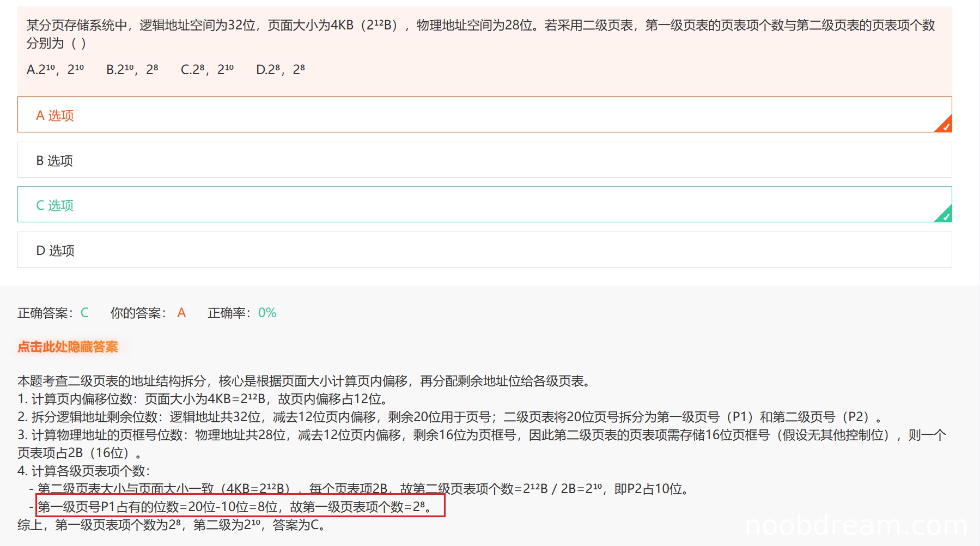Screen dimensions: 980x546
Task: Click choice text "C.2⁸, 2¹⁰" in question
Action: click(207, 70)
